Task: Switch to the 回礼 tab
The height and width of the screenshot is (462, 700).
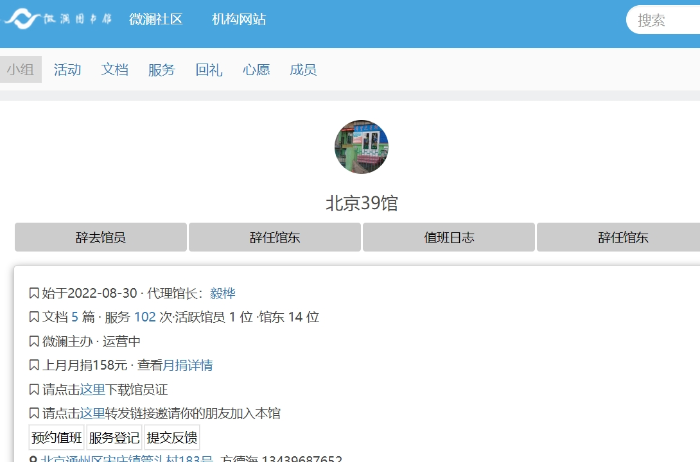Action: [209, 69]
